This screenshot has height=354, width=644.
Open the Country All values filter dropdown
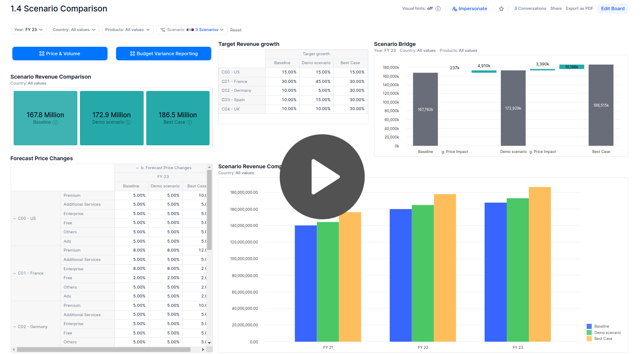(x=74, y=30)
